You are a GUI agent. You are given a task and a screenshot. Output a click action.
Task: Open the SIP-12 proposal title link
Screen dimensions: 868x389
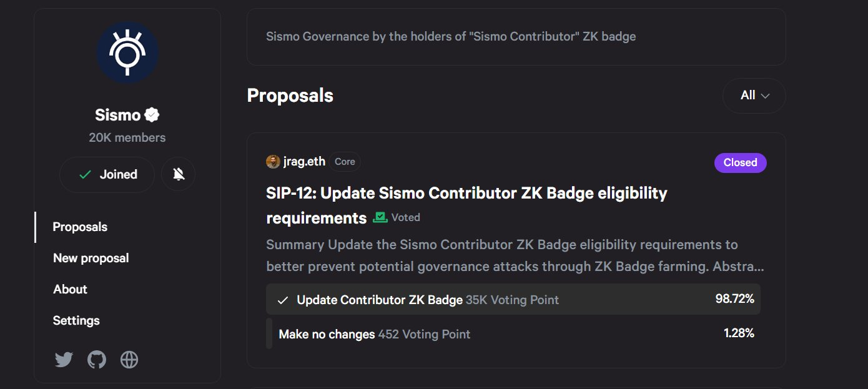point(466,194)
